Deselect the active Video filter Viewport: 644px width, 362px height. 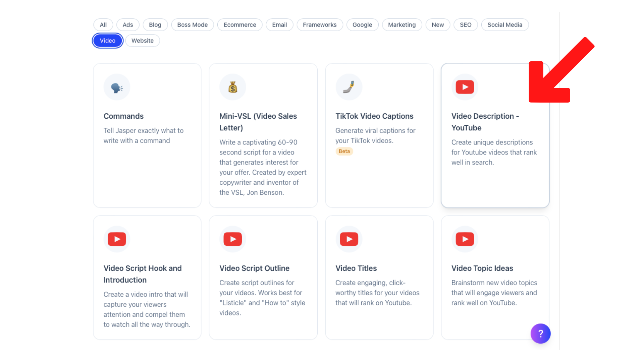click(x=107, y=41)
